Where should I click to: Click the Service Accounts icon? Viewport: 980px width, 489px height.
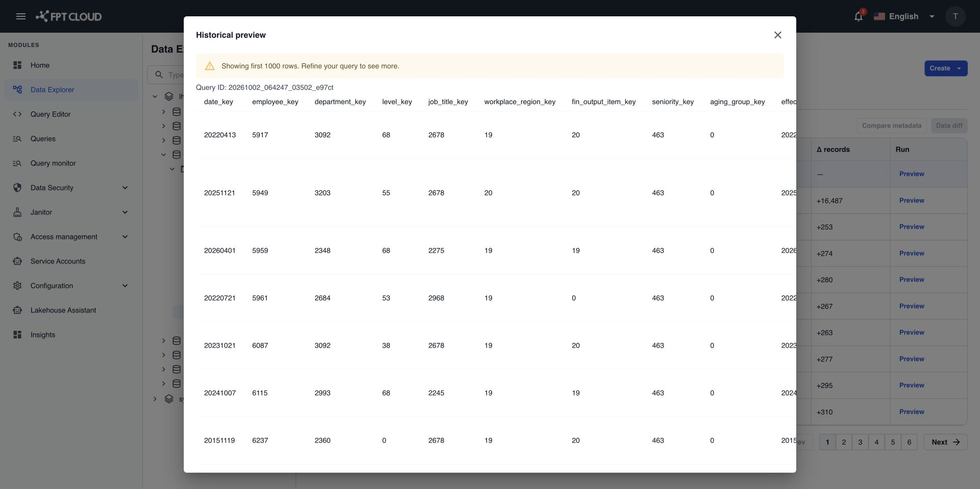17,261
